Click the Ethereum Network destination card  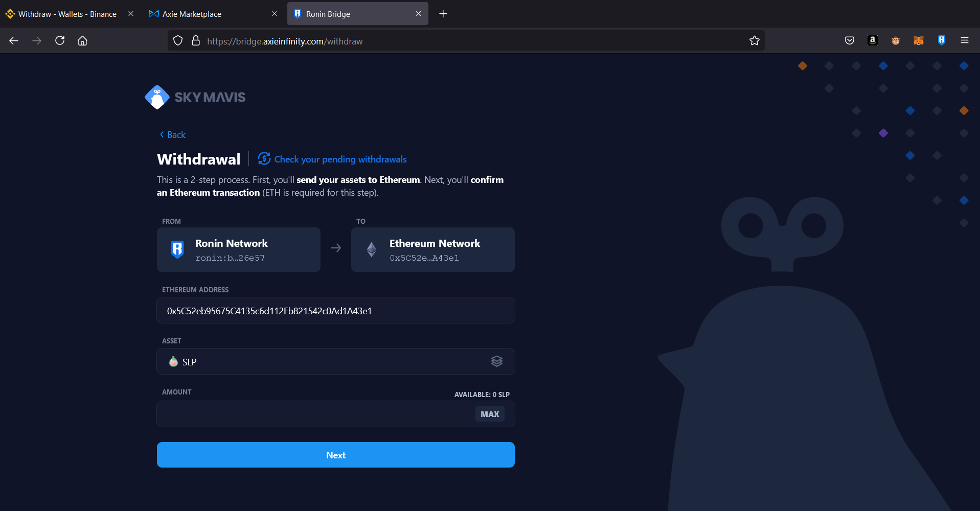click(433, 249)
